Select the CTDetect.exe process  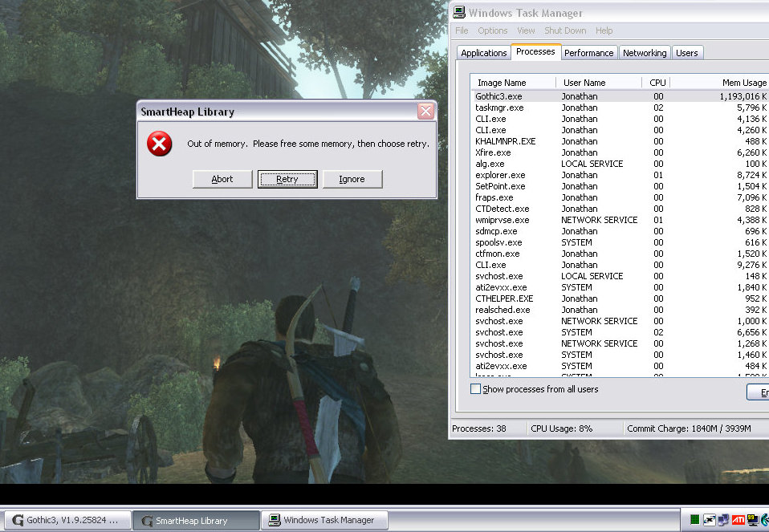pos(620,209)
